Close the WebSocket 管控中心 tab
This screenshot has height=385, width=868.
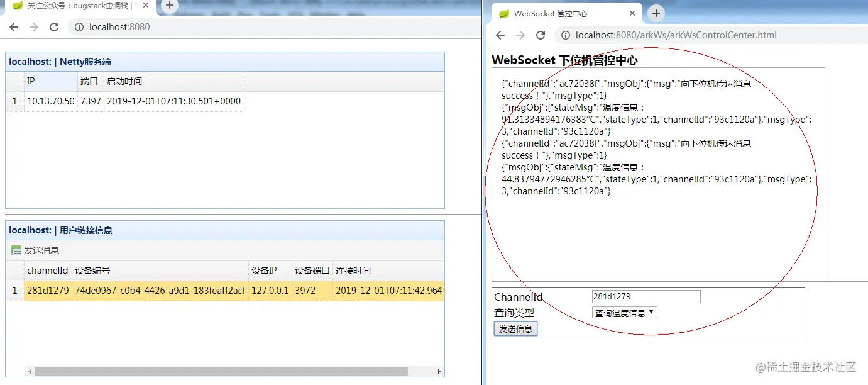(x=632, y=13)
